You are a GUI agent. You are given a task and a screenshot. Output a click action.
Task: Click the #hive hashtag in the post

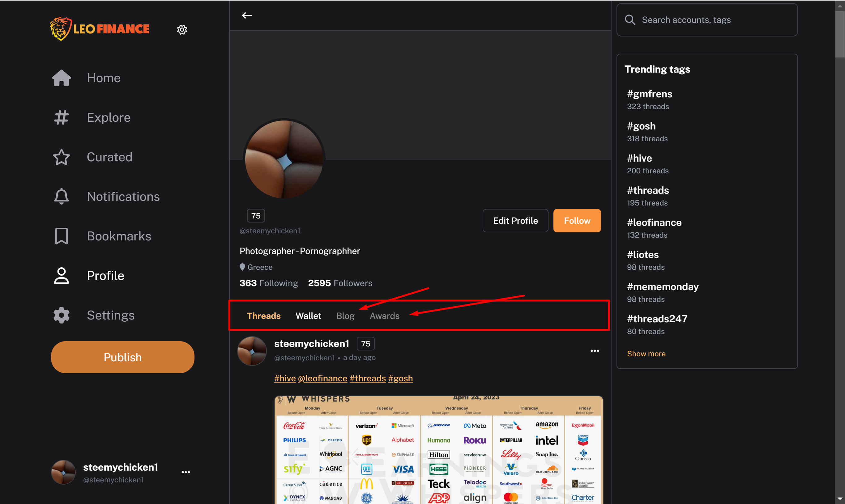(x=285, y=378)
